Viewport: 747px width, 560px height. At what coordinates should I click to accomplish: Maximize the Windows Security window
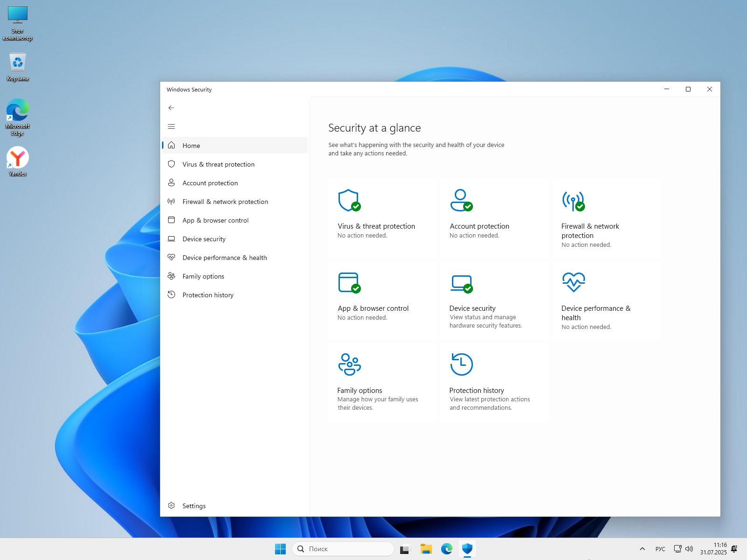pyautogui.click(x=688, y=89)
